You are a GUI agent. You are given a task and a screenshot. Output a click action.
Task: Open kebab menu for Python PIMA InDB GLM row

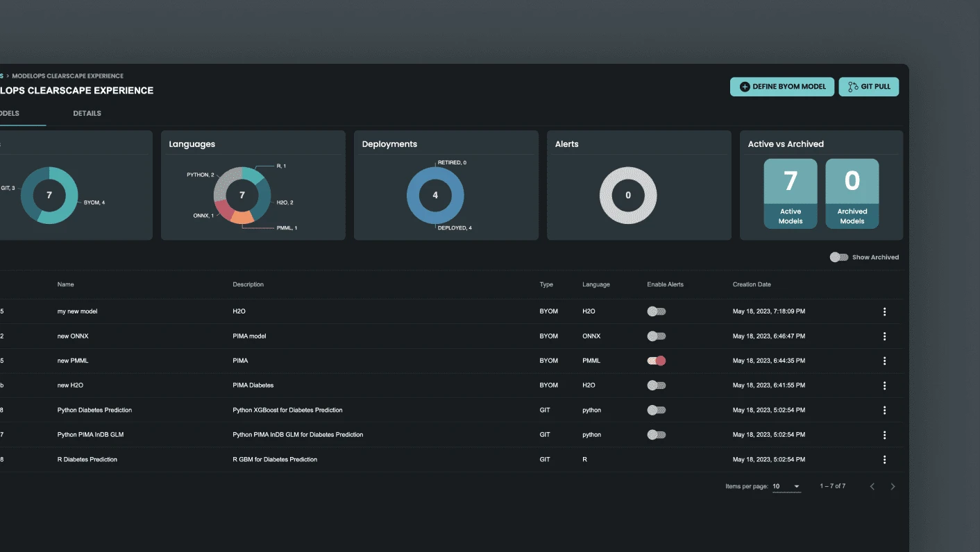pyautogui.click(x=884, y=435)
